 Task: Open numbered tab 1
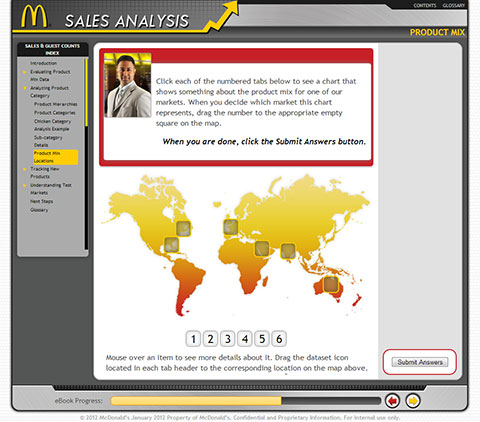coord(193,339)
